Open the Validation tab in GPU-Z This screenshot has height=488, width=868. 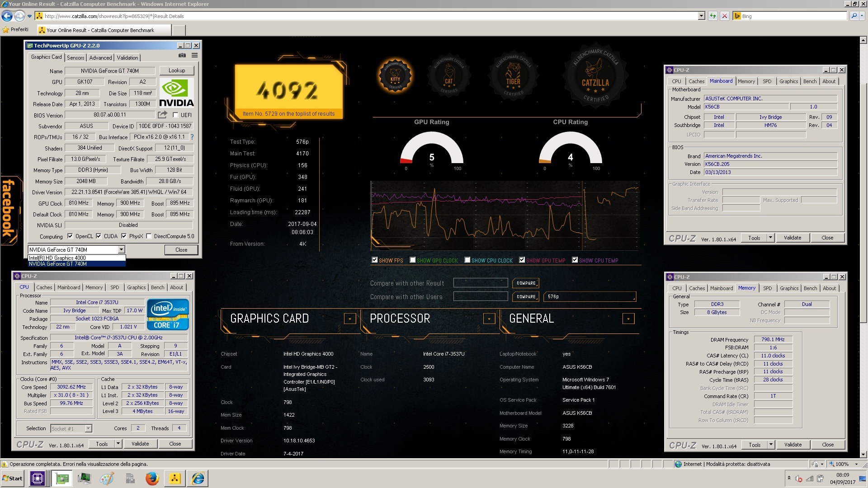coord(127,58)
